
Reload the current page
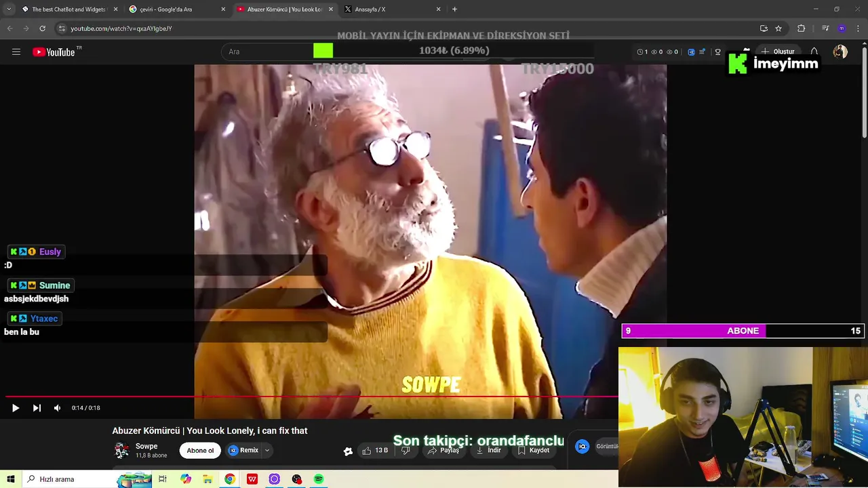coord(42,28)
